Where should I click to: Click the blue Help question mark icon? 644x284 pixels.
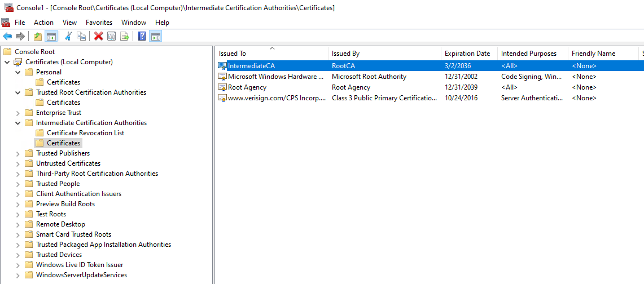(x=142, y=37)
